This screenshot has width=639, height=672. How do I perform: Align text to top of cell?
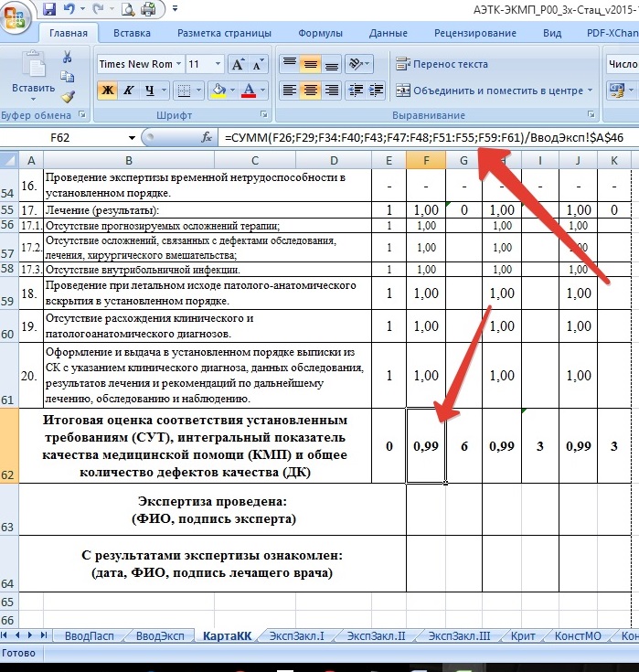(x=290, y=64)
